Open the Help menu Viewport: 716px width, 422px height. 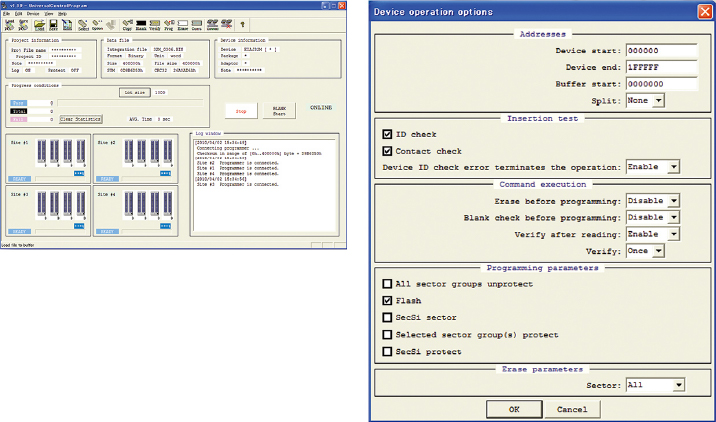(x=63, y=14)
